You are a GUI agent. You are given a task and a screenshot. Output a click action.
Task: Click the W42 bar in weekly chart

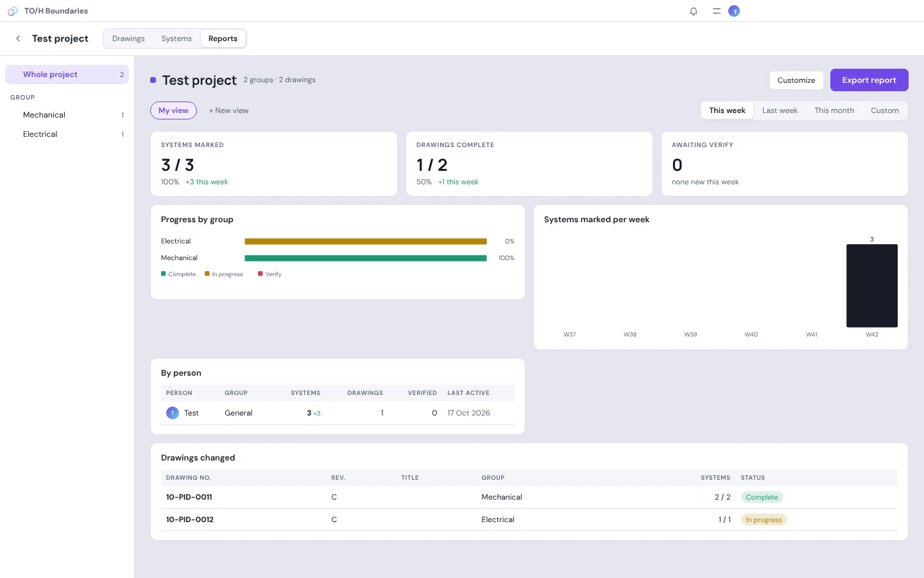(x=871, y=286)
